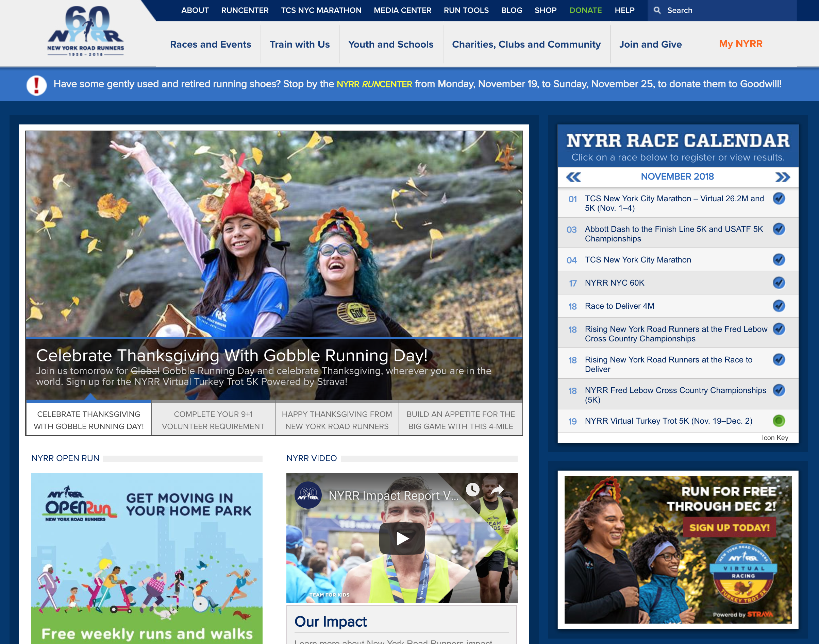Expand Train with Us navigation
819x644 pixels.
click(300, 45)
